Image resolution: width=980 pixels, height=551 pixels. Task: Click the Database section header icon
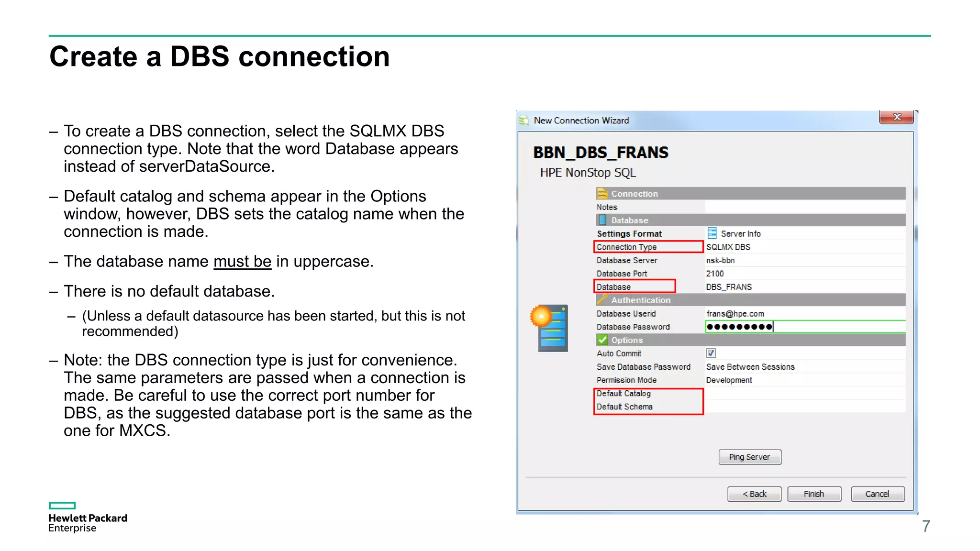(x=602, y=220)
